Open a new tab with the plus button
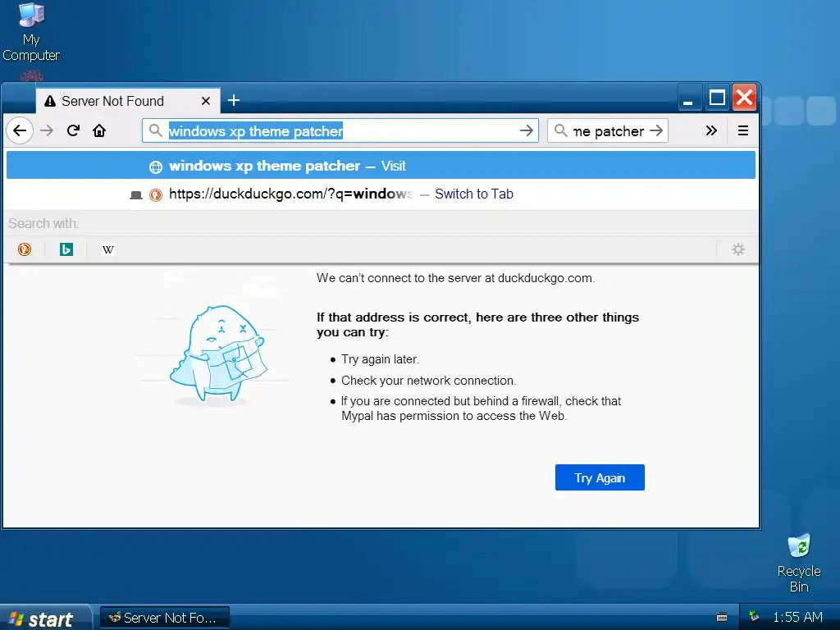Viewport: 840px width, 630px height. click(234, 100)
